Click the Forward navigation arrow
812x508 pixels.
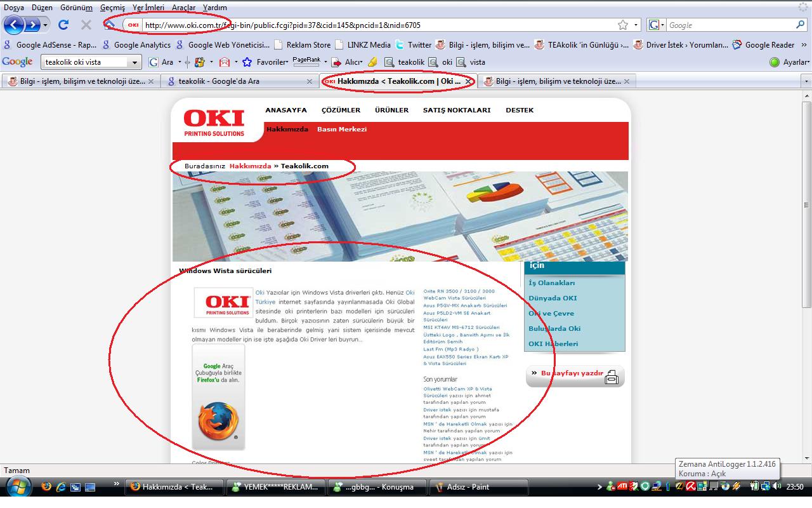point(32,25)
